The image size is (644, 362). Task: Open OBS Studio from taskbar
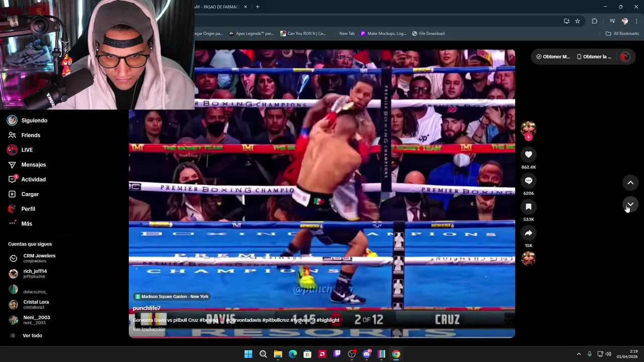tap(352, 354)
